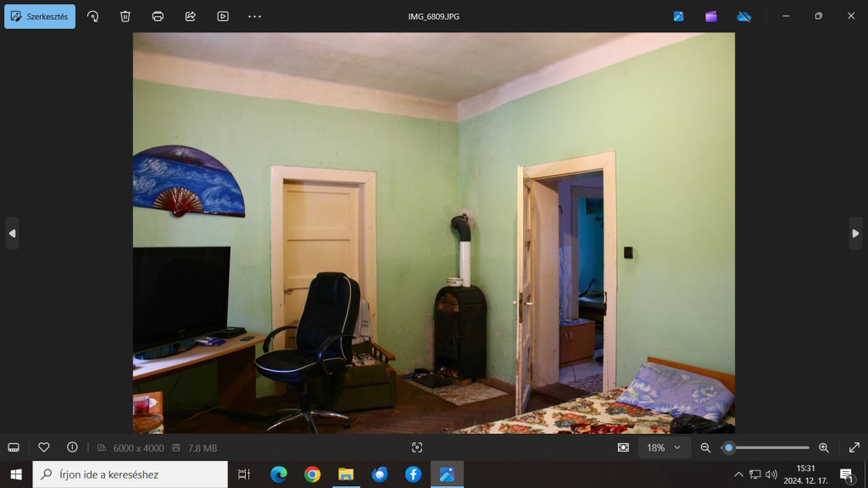Go to the previous photo arrow

[x=12, y=233]
